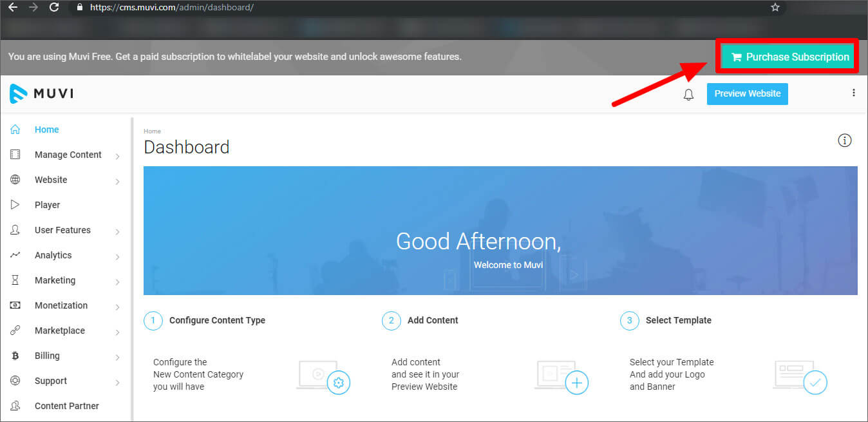Click the "Marketplace" sidebar label

tap(60, 331)
